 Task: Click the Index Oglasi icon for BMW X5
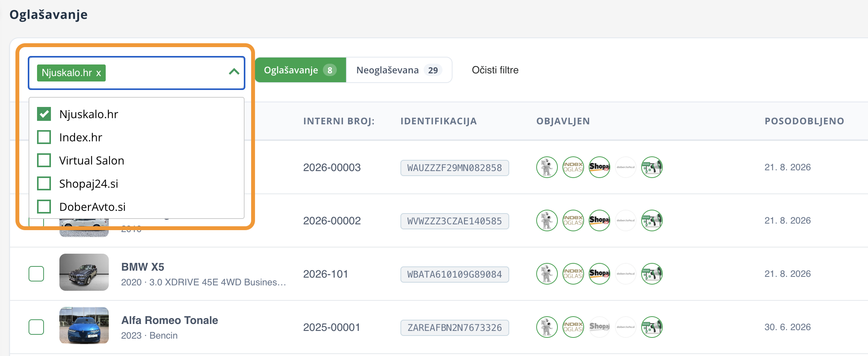click(x=573, y=274)
